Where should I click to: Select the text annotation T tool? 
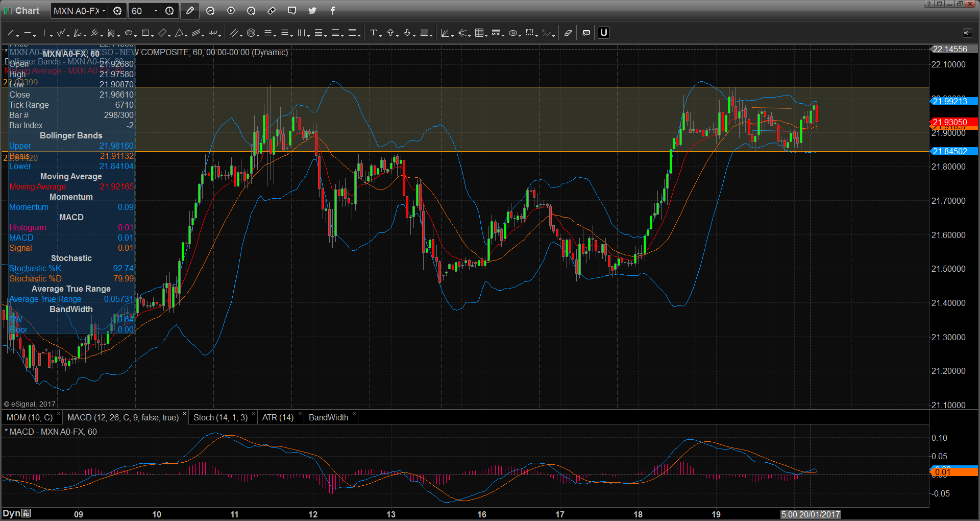pos(373,33)
